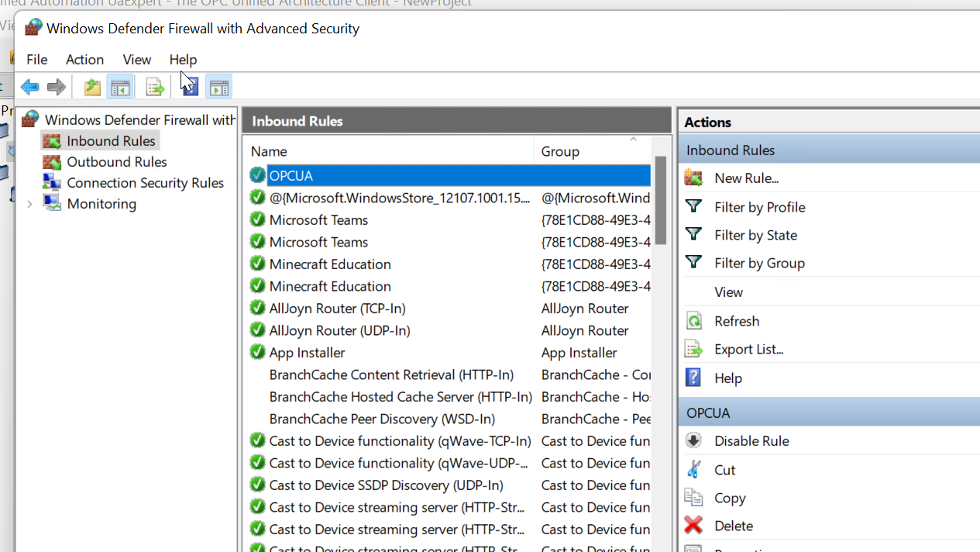Click the Export List toolbar icon
This screenshot has height=552, width=980.
coord(155,87)
